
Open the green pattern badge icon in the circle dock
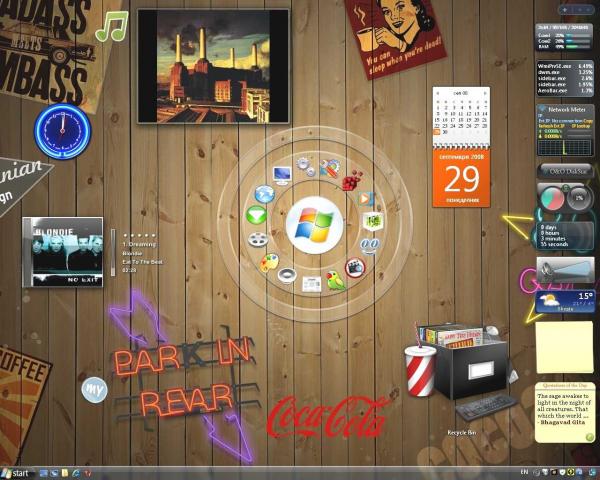pos(372,221)
